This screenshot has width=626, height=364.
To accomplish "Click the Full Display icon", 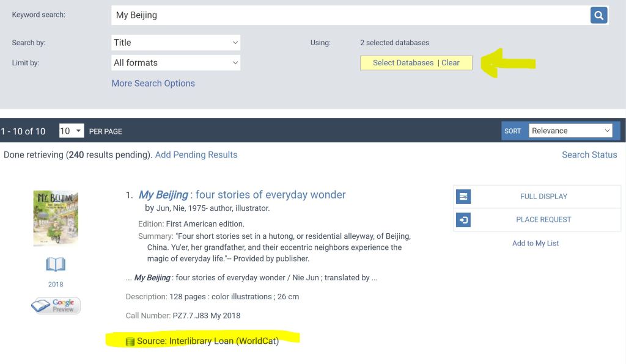I will click(463, 197).
